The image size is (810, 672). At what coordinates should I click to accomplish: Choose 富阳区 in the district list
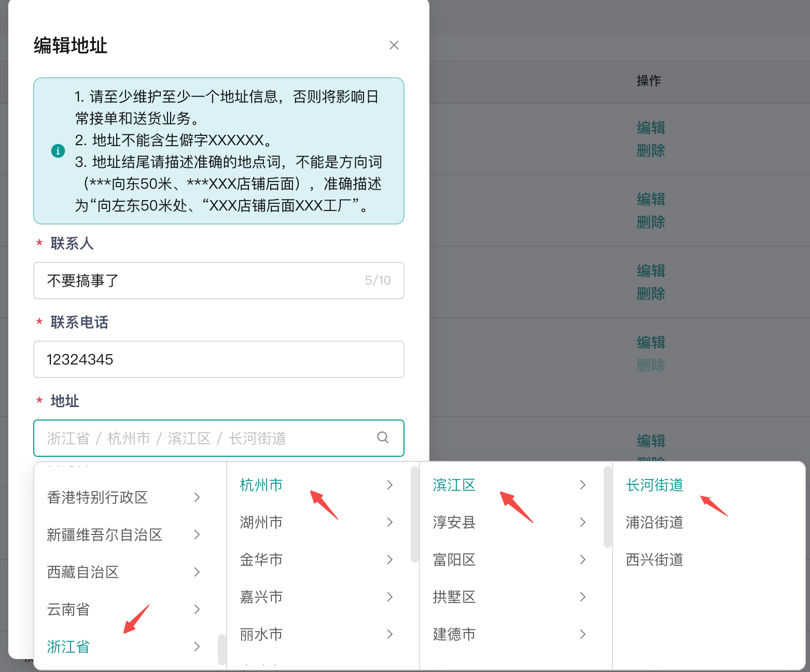point(454,559)
